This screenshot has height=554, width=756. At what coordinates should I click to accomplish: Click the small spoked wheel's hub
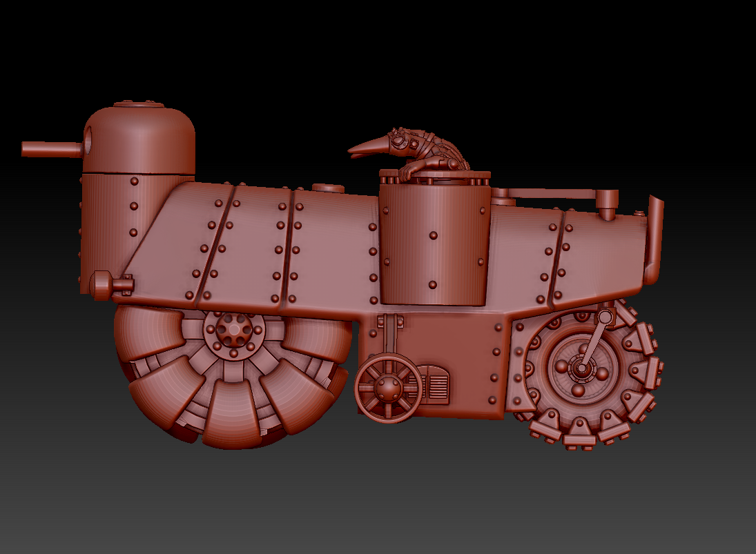pos(388,388)
